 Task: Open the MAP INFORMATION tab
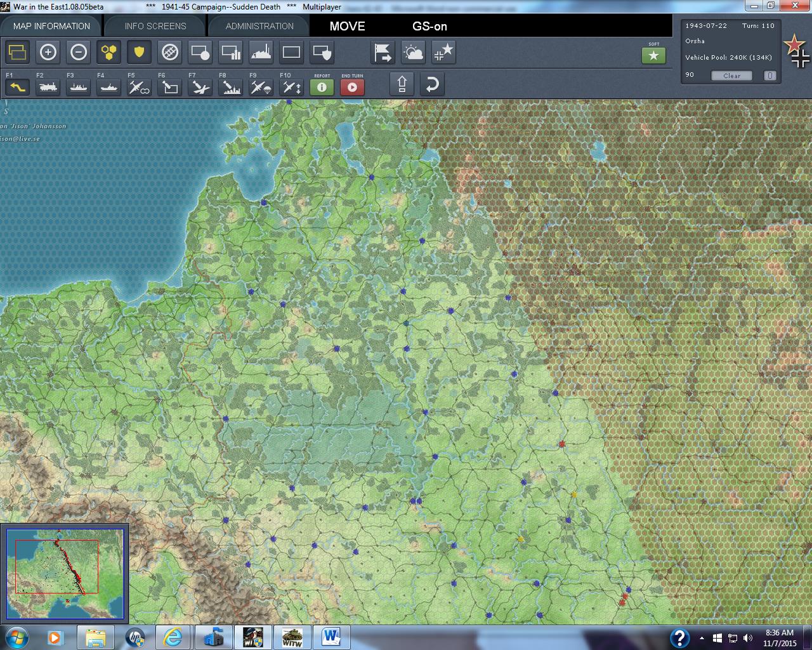pos(51,26)
